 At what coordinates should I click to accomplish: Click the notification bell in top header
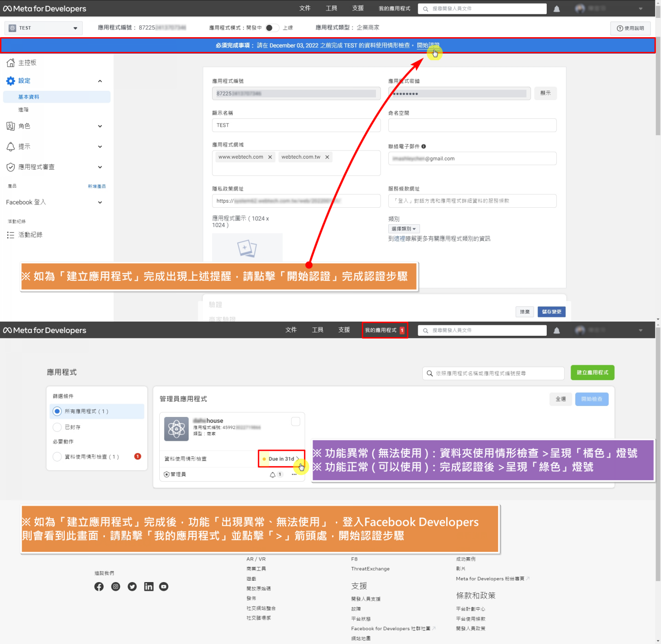556,9
